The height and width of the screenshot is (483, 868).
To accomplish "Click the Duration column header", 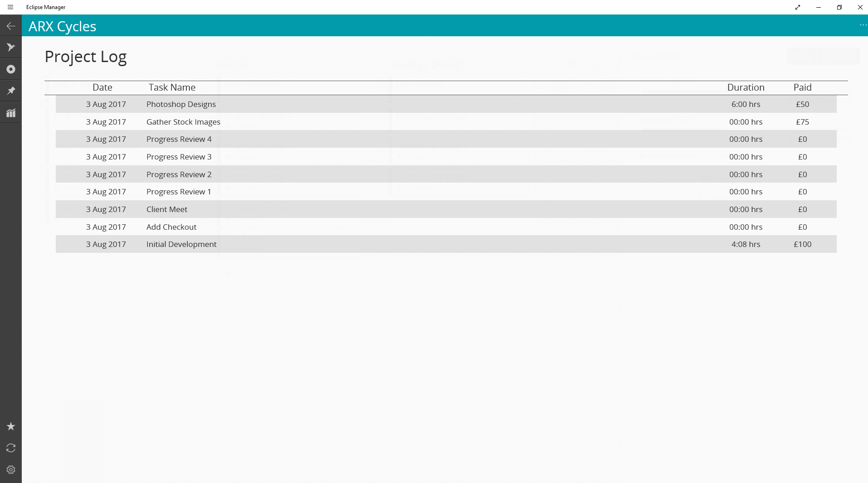I will 746,87.
